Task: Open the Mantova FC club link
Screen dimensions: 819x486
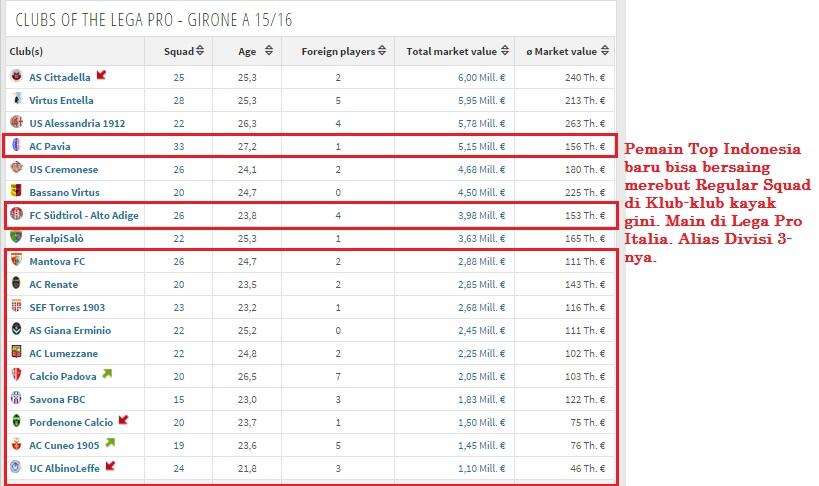Action: pyautogui.click(x=57, y=261)
